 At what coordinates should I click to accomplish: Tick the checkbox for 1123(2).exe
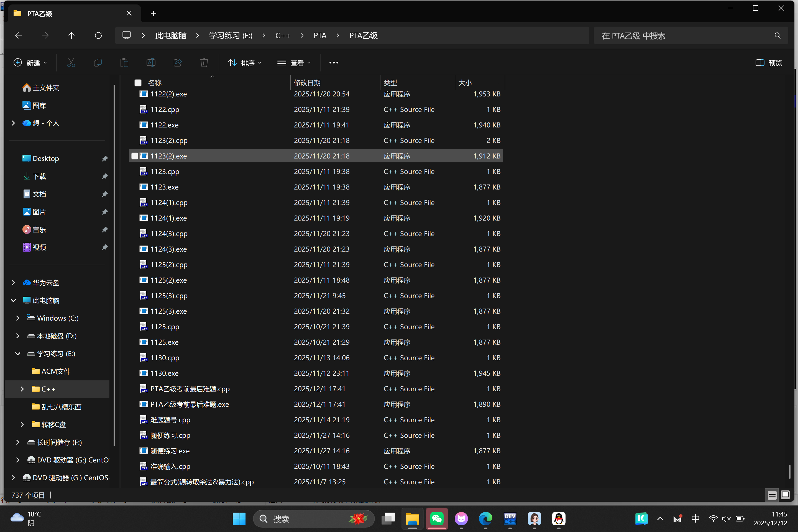click(135, 156)
